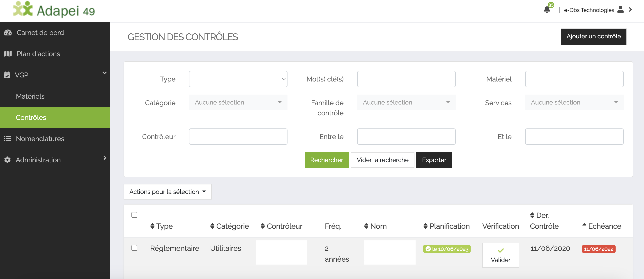644x279 pixels.
Task: Click the Valider verification button
Action: (x=501, y=255)
